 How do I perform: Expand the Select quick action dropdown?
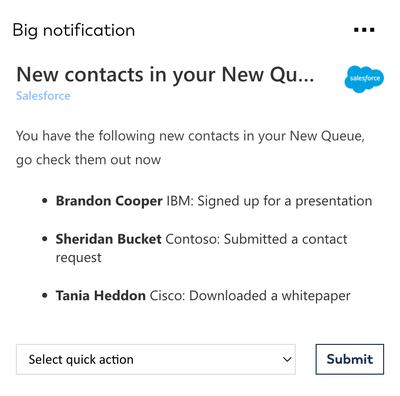pyautogui.click(x=156, y=359)
